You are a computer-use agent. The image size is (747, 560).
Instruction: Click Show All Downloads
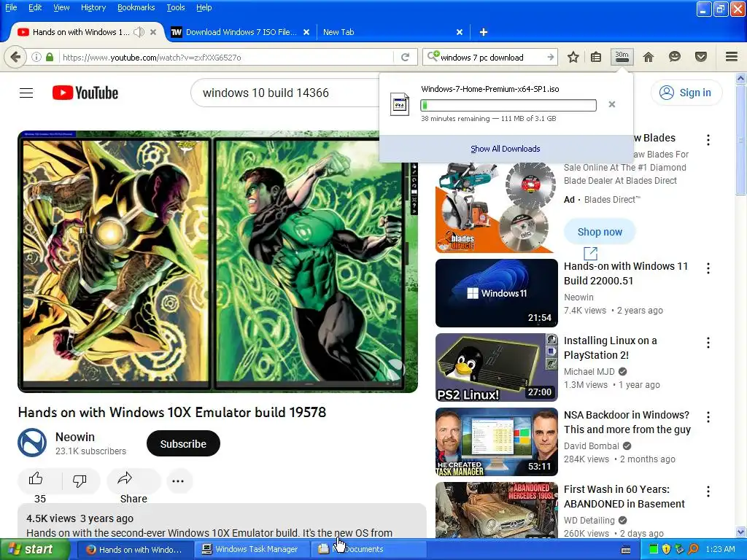coord(506,149)
